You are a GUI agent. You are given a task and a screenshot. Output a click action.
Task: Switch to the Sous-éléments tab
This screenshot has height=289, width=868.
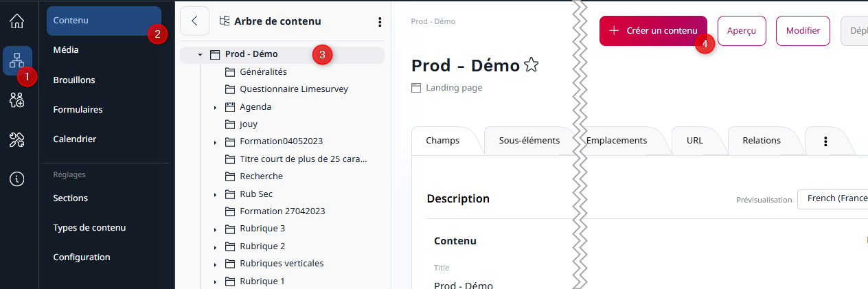tap(529, 141)
